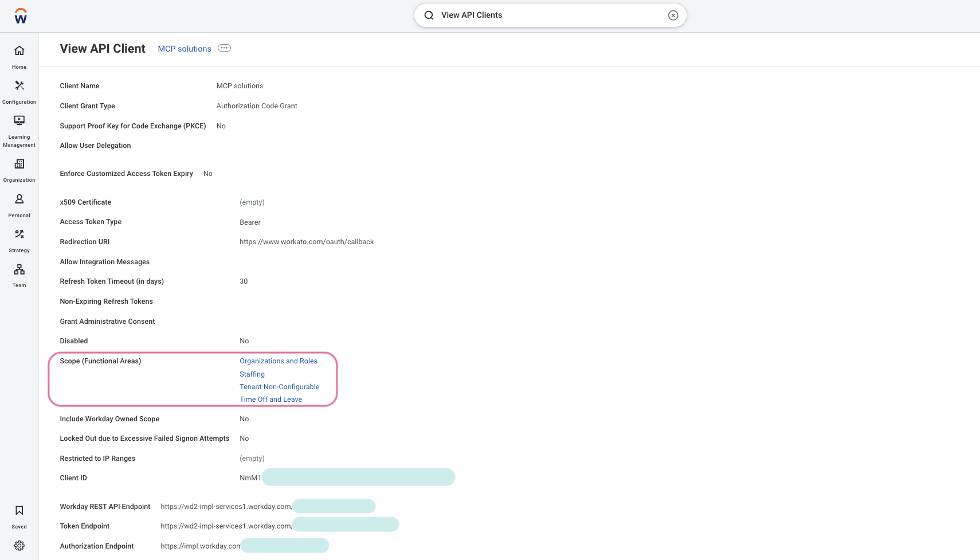The width and height of the screenshot is (980, 560).
Task: Clear the search box text
Action: (673, 15)
